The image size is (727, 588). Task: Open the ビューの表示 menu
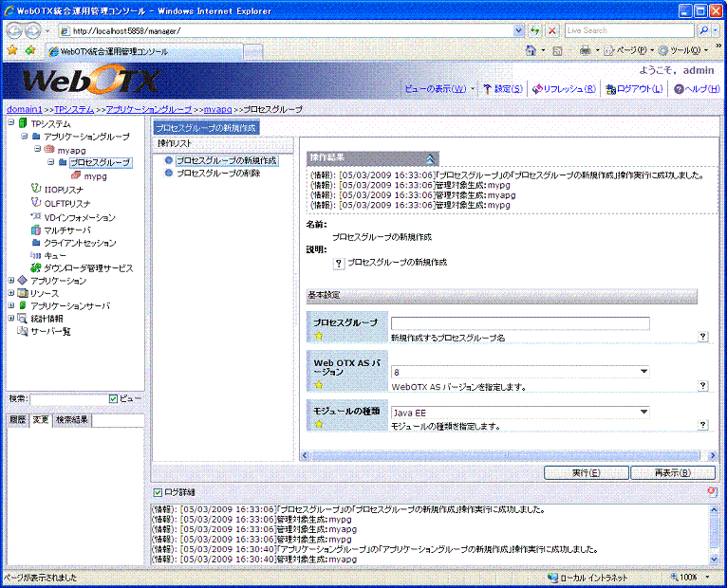point(438,89)
